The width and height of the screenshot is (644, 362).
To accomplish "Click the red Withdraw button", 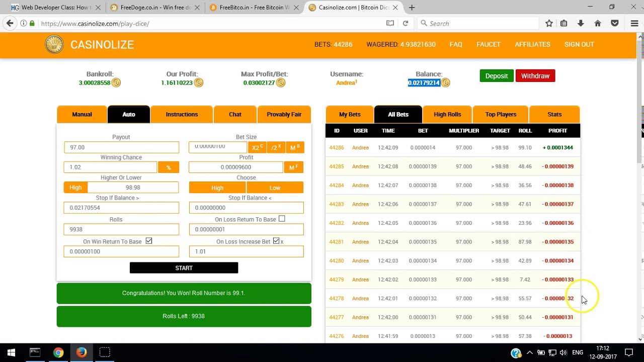I will pyautogui.click(x=535, y=76).
